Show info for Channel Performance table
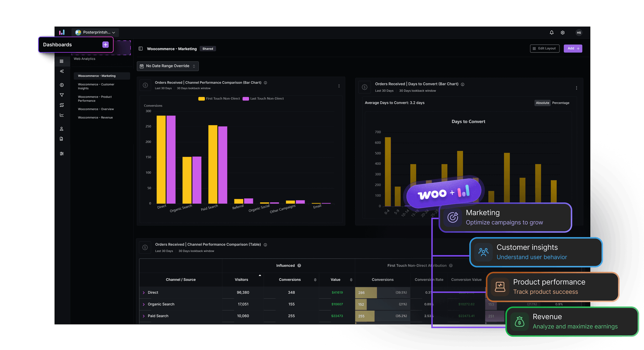 (265, 245)
